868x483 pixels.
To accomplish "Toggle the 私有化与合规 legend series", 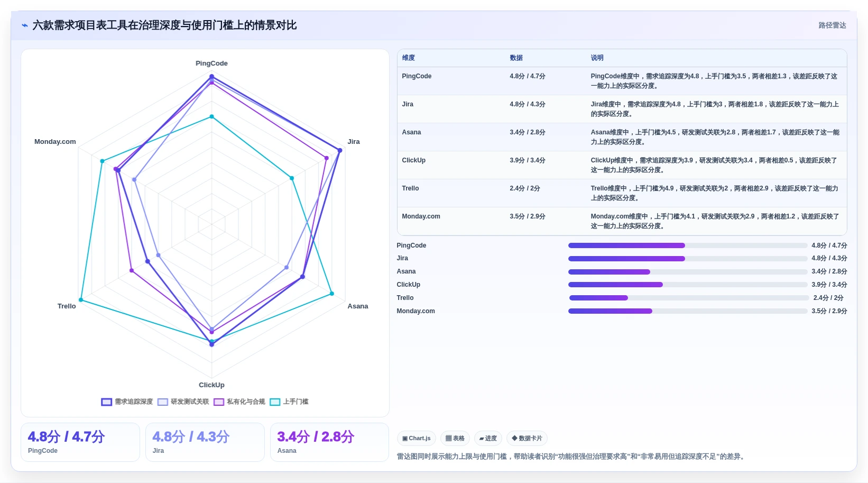I will [239, 402].
